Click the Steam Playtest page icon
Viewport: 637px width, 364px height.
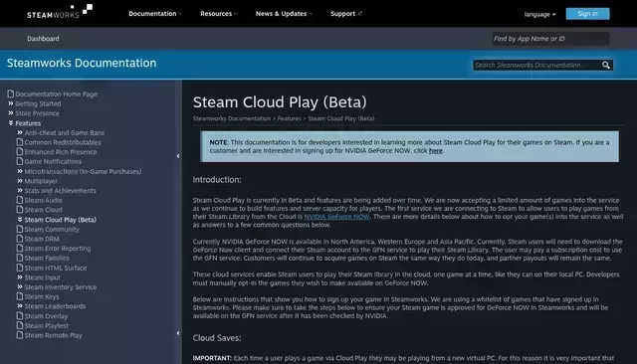pyautogui.click(x=20, y=325)
